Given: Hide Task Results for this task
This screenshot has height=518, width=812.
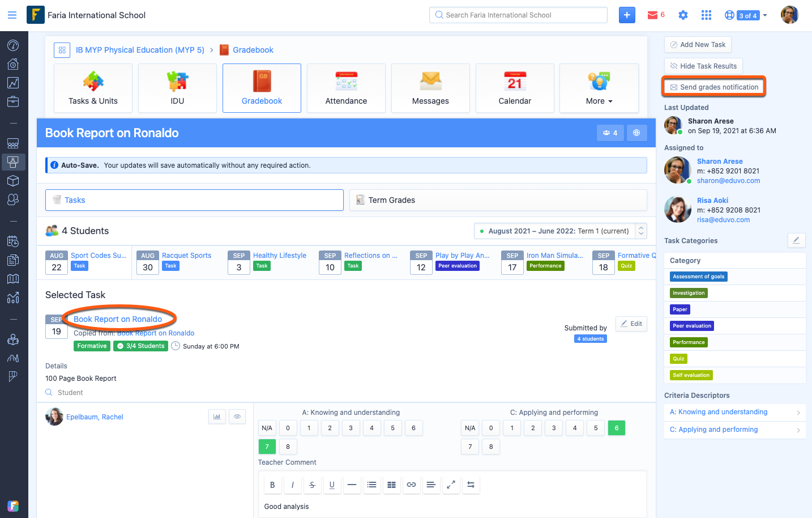Looking at the screenshot, I should pyautogui.click(x=703, y=66).
